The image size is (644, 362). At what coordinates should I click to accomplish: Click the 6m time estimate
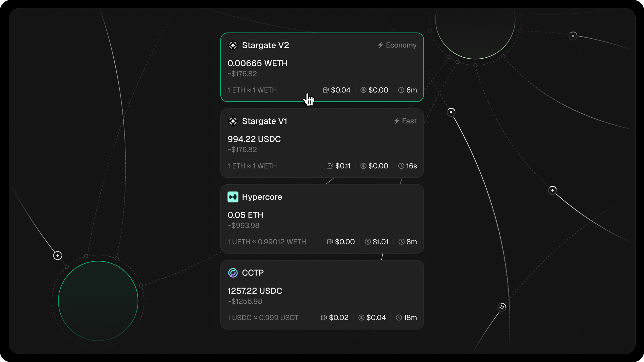(x=412, y=90)
